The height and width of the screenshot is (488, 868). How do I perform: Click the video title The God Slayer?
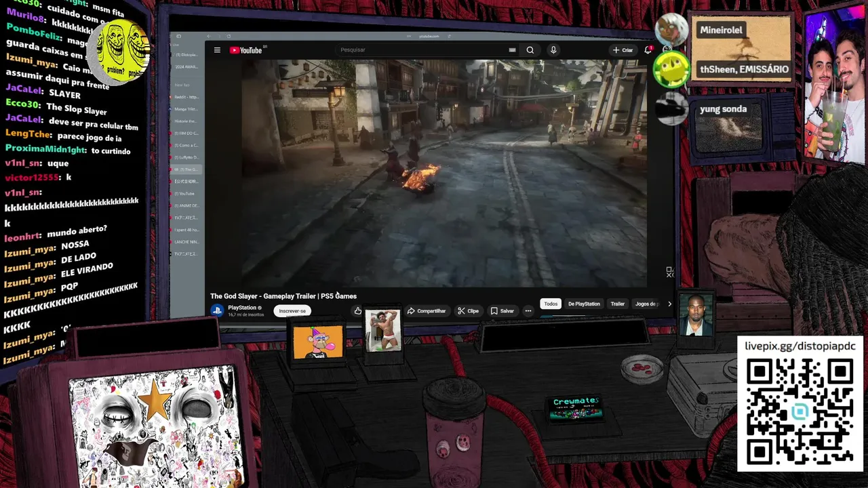point(283,296)
